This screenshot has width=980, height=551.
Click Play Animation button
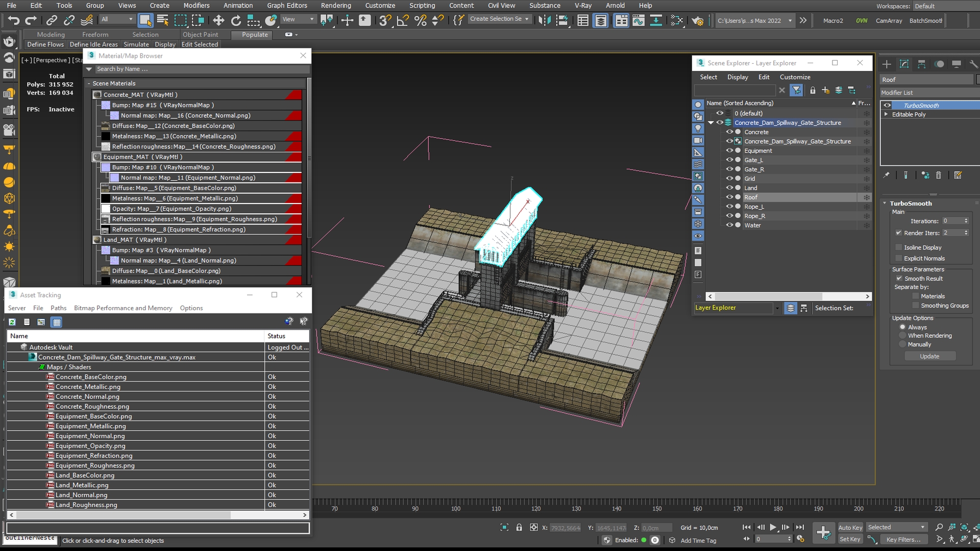pyautogui.click(x=773, y=527)
